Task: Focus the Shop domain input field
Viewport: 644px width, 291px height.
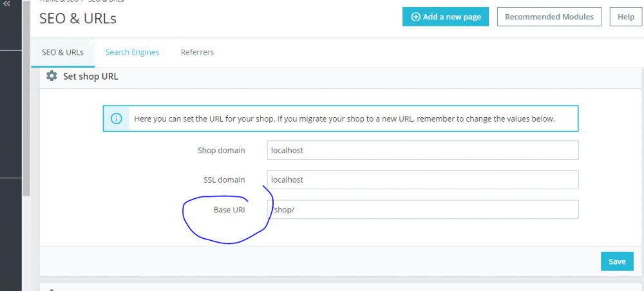Action: pyautogui.click(x=422, y=150)
